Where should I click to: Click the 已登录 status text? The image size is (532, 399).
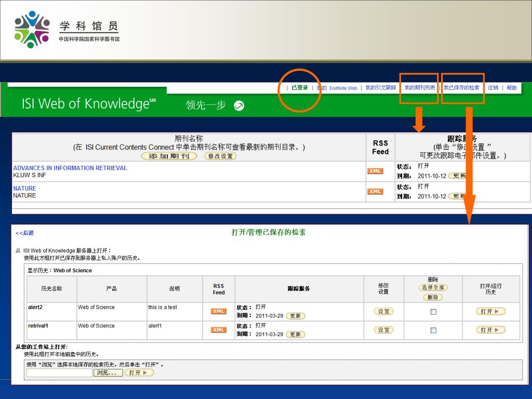point(300,87)
